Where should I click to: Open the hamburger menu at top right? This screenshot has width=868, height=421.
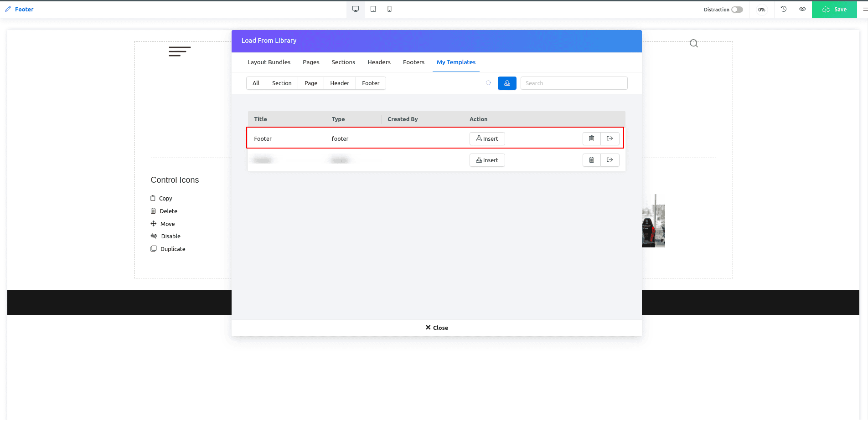pos(864,9)
